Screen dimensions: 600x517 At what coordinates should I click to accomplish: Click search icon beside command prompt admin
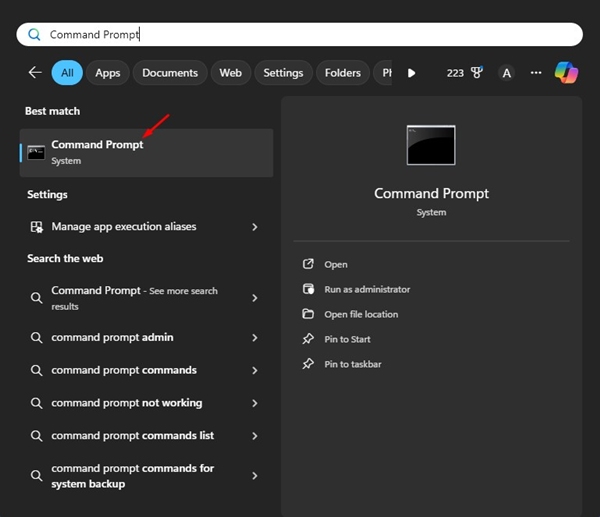click(36, 338)
